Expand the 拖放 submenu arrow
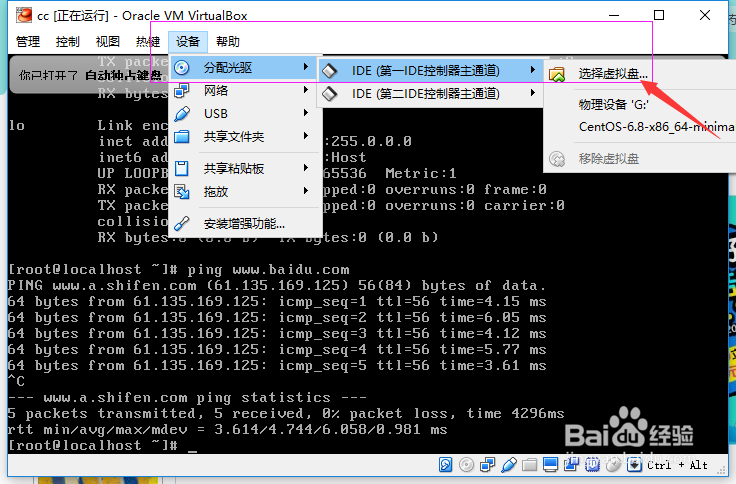Screen dimensions: 736x484 (306, 191)
